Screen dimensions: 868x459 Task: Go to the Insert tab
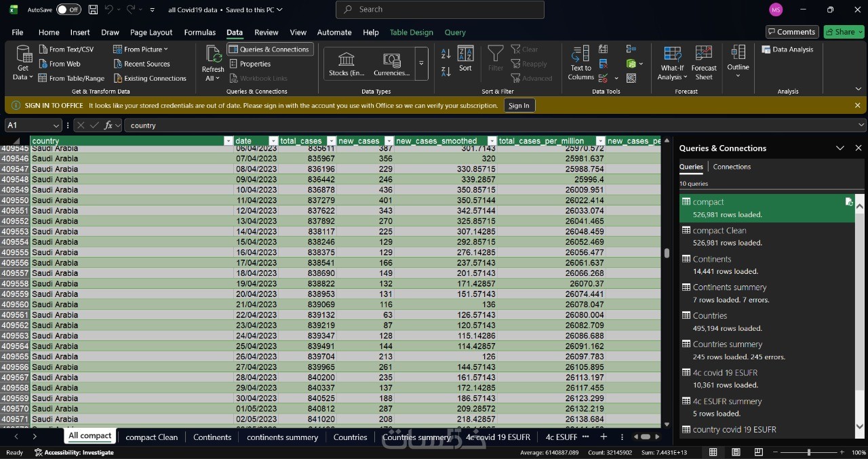coord(80,32)
